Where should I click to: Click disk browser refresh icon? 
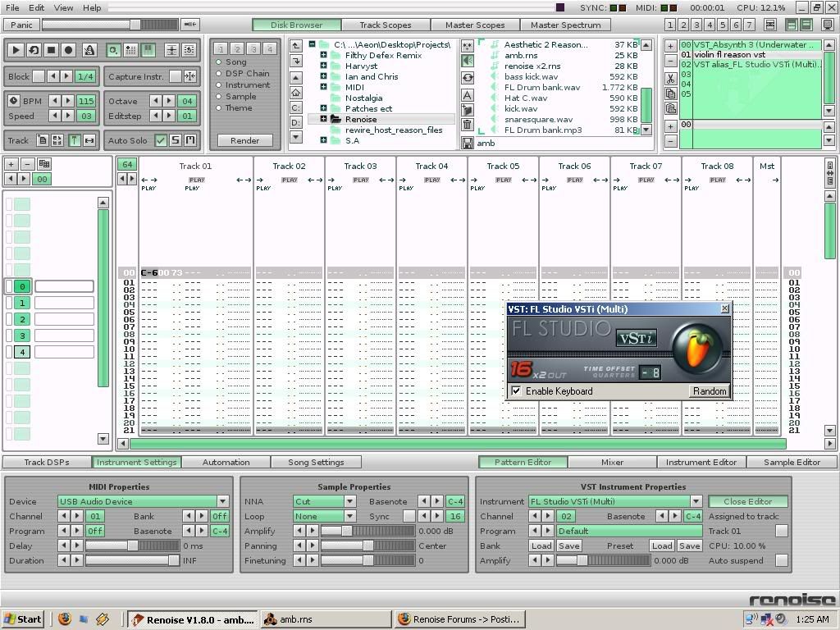tap(467, 78)
